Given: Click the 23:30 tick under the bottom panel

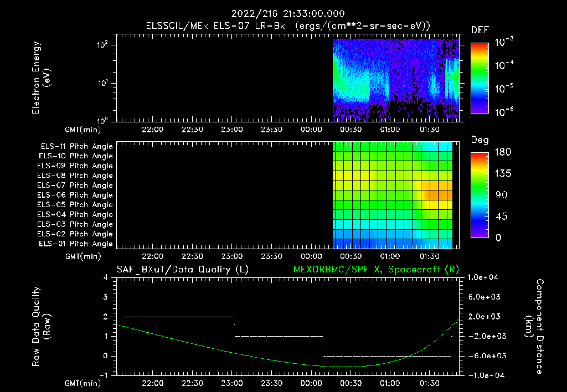Looking at the screenshot, I should click(271, 383).
